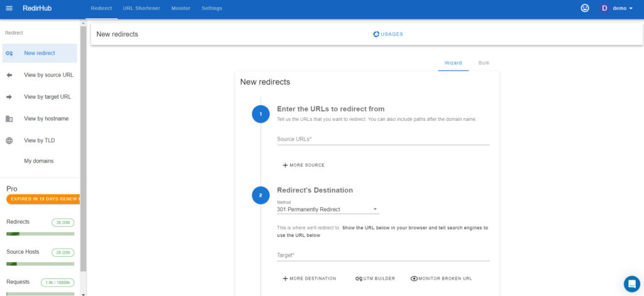Click the Redirect sidebar heading
644x296 pixels.
click(x=14, y=33)
